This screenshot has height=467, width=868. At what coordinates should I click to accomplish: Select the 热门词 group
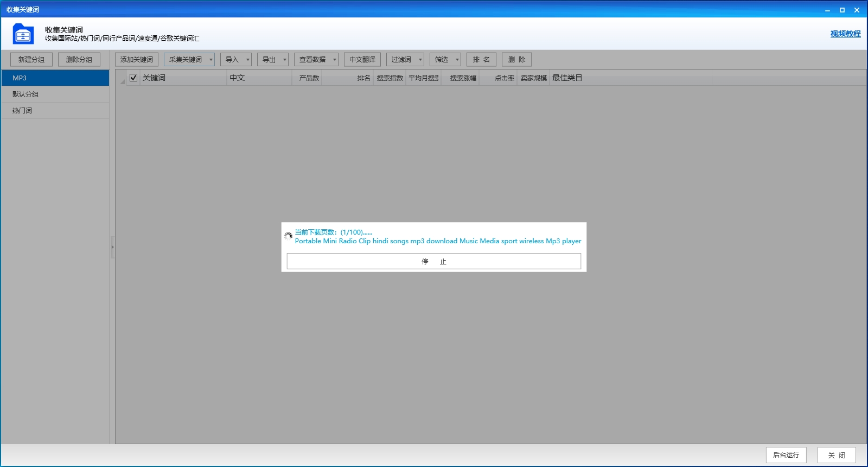click(55, 110)
